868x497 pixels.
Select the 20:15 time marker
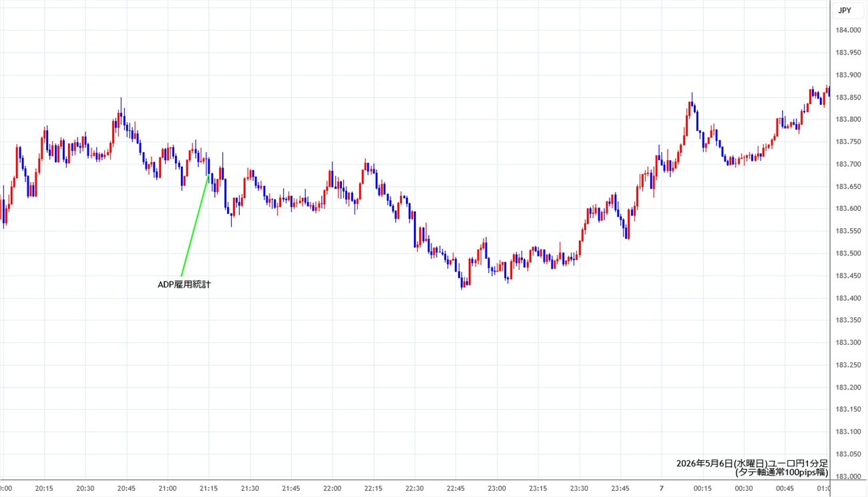pyautogui.click(x=44, y=488)
